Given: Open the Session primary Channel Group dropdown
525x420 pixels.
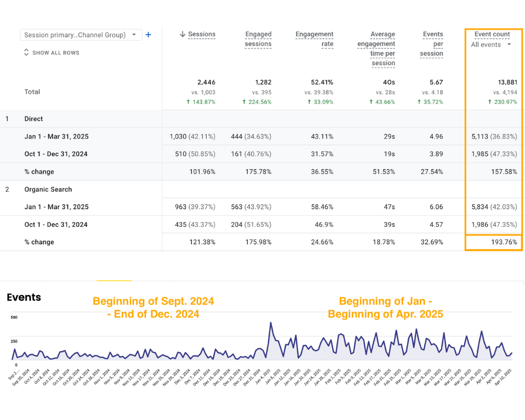Looking at the screenshot, I should click(x=81, y=35).
